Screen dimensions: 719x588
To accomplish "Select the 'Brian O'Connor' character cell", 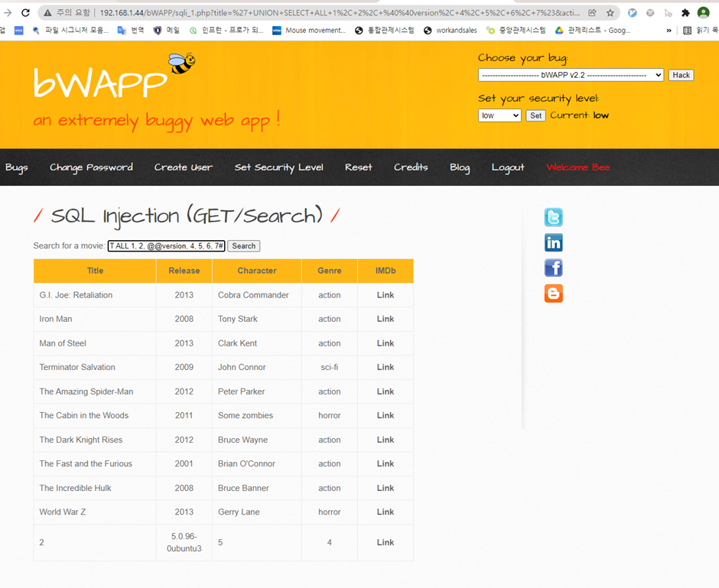I will click(257, 464).
